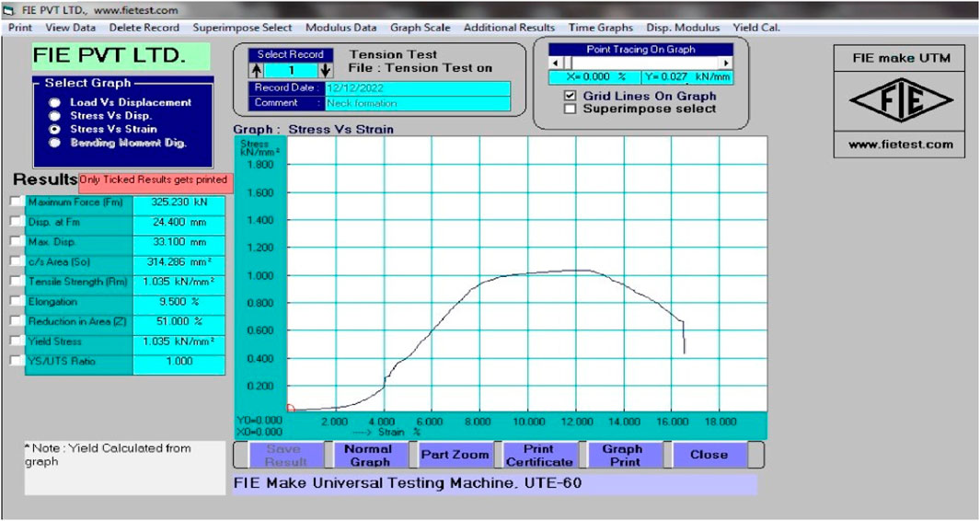This screenshot has width=980, height=521.
Task: Tick the Disp. at Fm result checkbox
Action: (x=17, y=222)
